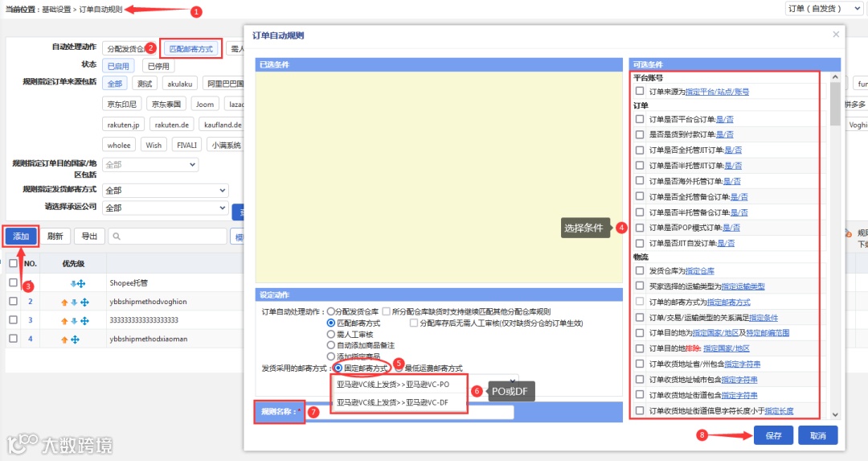
Task: Click the drag-move icon for ybbshipmethodxiaoman
Action: tap(76, 340)
